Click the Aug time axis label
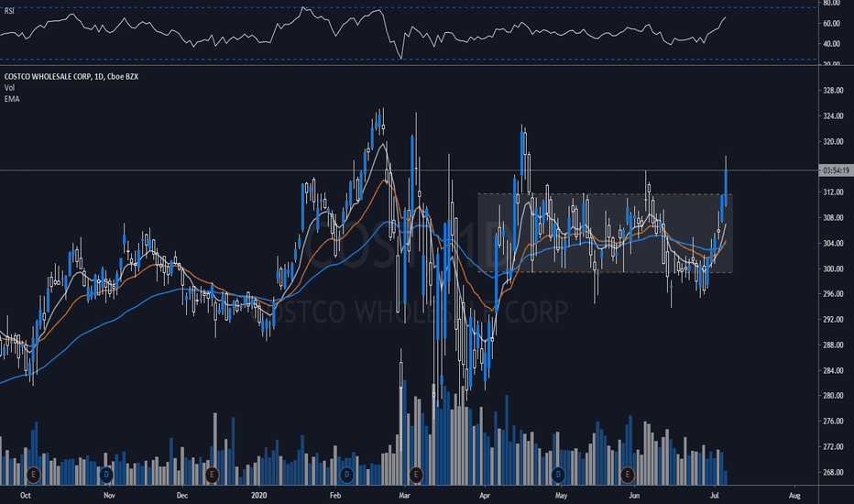Image resolution: width=854 pixels, height=504 pixels. click(794, 496)
